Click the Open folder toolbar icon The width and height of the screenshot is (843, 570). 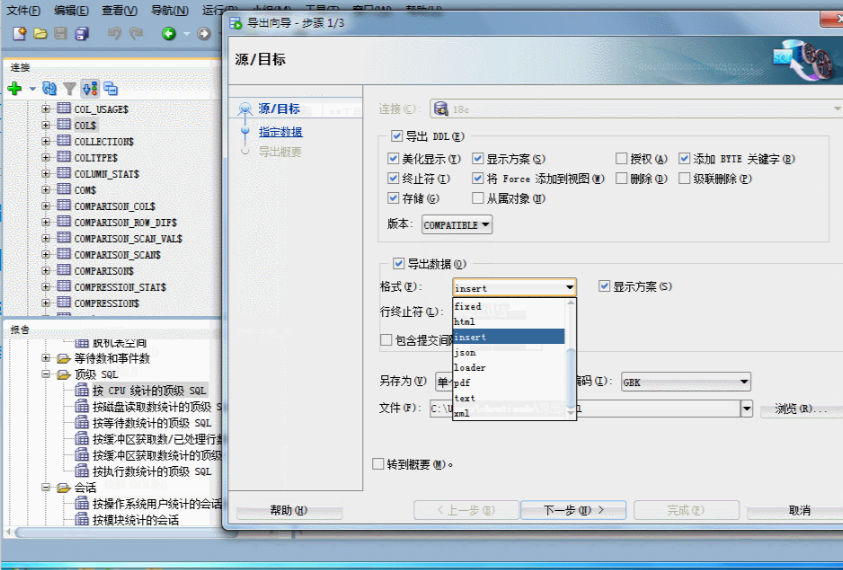[x=40, y=34]
